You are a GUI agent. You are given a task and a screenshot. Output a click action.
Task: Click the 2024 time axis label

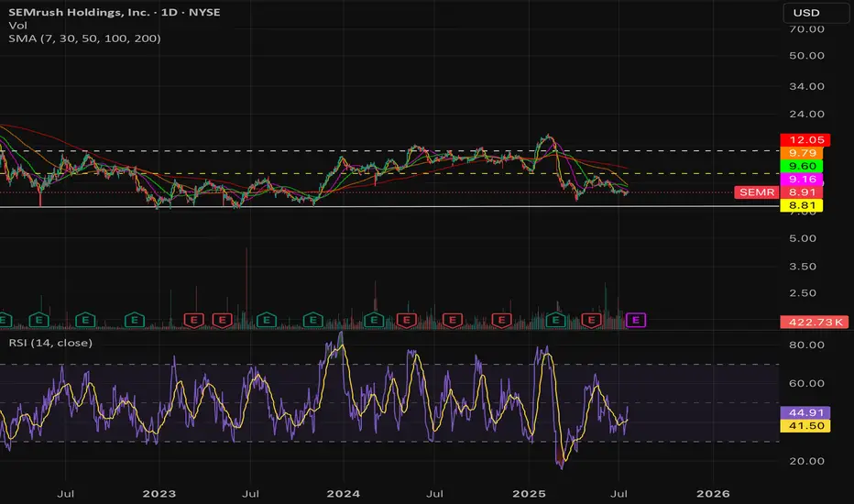tap(343, 494)
